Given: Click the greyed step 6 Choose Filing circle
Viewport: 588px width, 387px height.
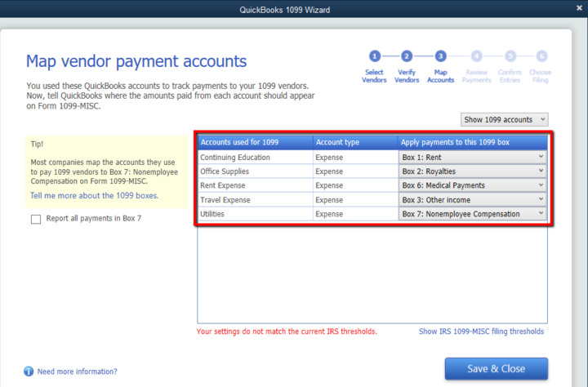Looking at the screenshot, I should (541, 56).
